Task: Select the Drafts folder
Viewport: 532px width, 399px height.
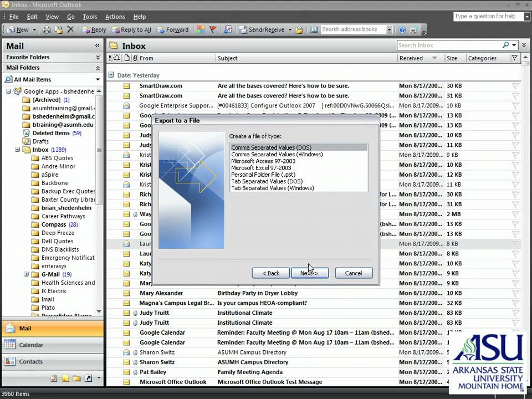Action: [x=35, y=141]
